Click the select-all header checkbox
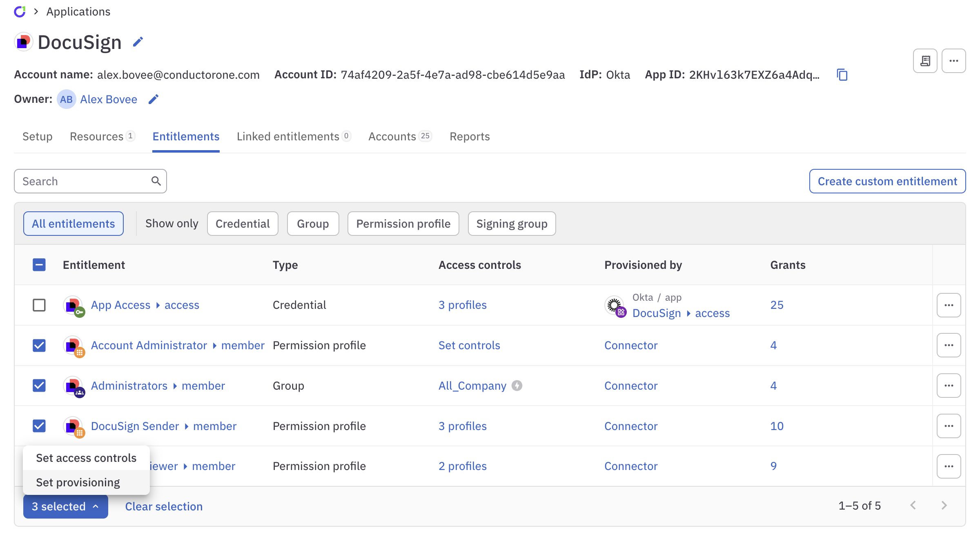The width and height of the screenshot is (980, 541). (39, 265)
